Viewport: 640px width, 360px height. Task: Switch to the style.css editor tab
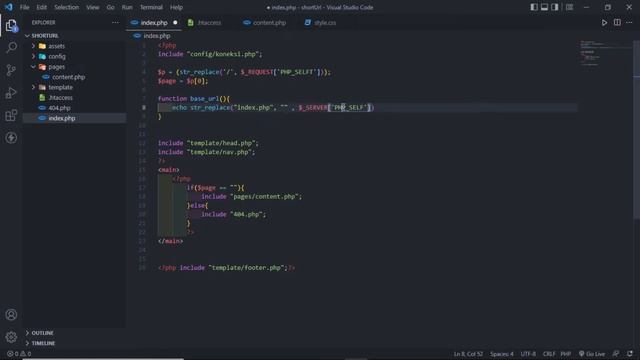pos(325,23)
